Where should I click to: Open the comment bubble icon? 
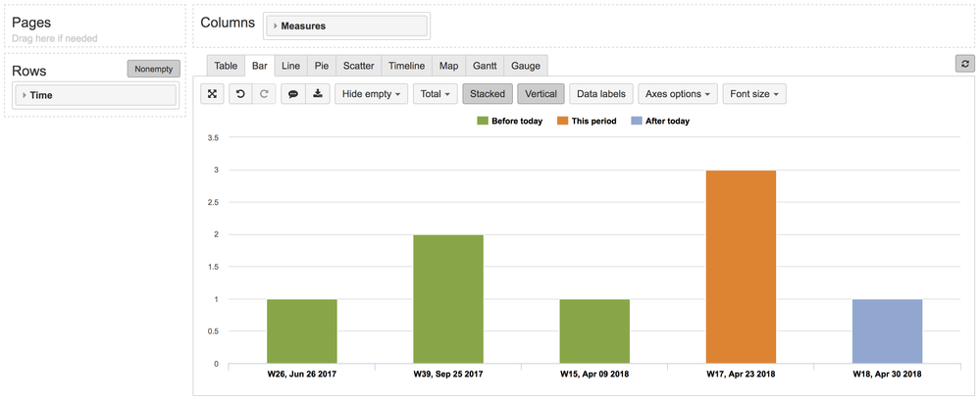[x=293, y=94]
